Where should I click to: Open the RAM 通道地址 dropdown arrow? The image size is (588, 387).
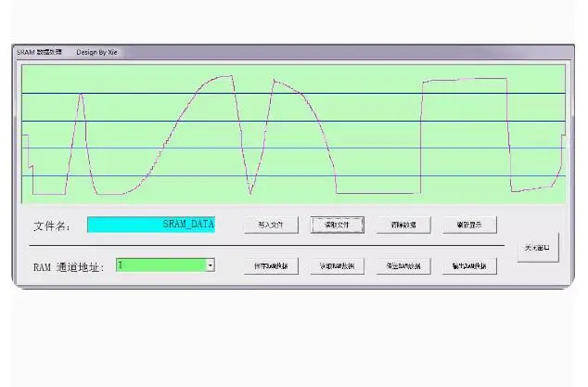click(211, 265)
